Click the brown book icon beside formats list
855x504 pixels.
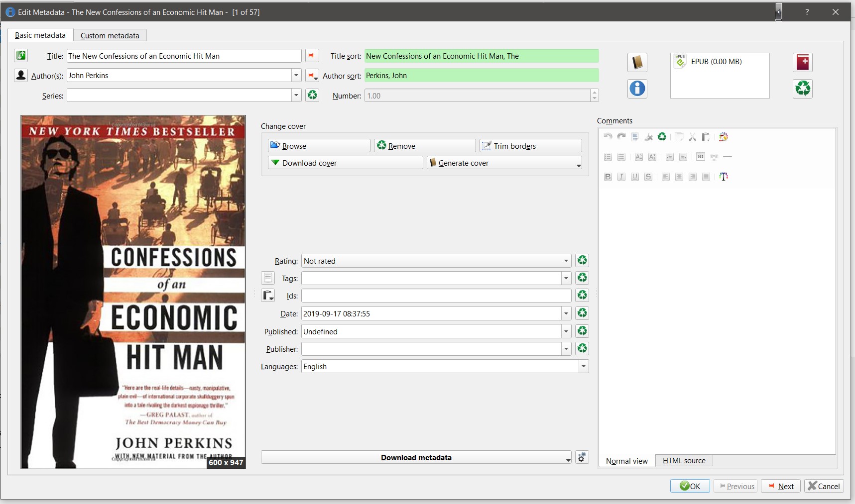[637, 63]
